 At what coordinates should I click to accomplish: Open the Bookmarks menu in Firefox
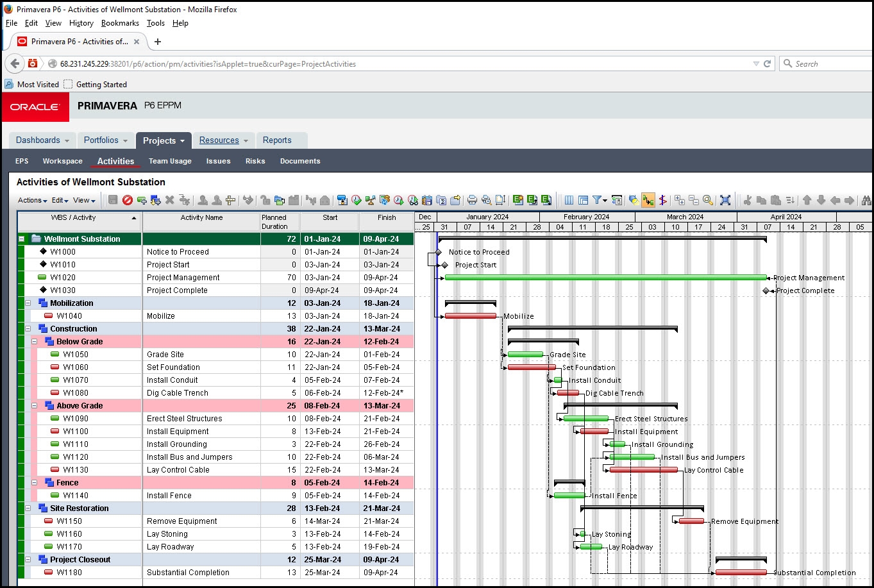(x=120, y=23)
